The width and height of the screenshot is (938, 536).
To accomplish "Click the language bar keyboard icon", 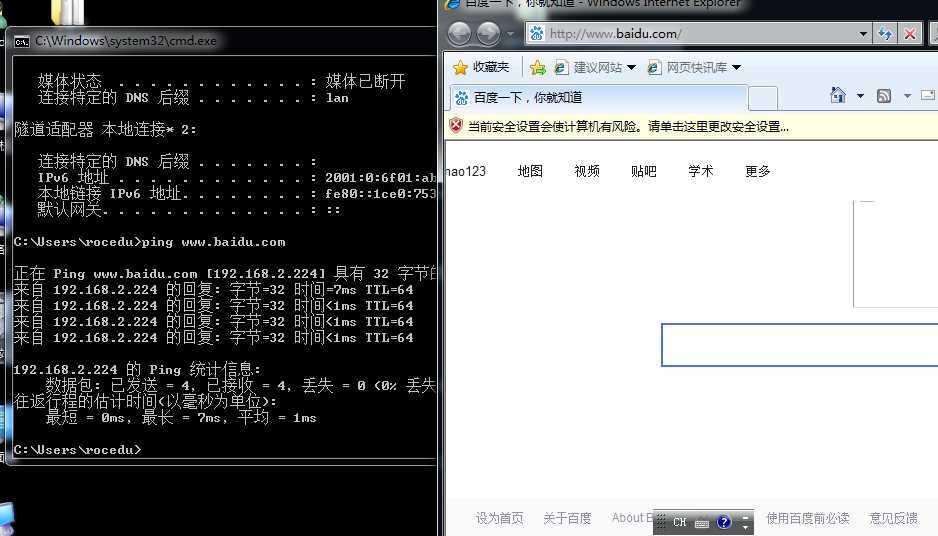I will pos(702,523).
